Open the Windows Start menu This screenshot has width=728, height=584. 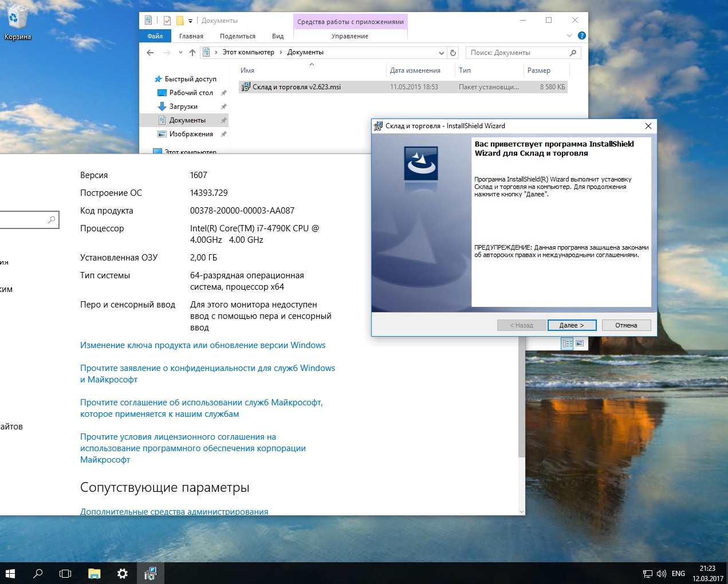click(x=10, y=573)
